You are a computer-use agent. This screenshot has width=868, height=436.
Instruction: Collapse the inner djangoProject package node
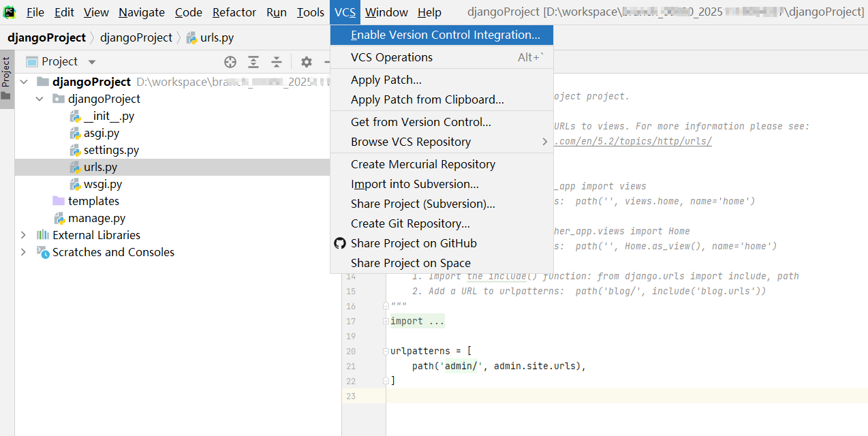[40, 99]
